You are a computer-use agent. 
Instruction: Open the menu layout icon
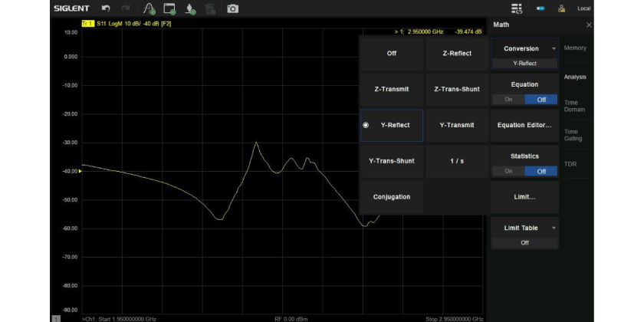point(516,8)
